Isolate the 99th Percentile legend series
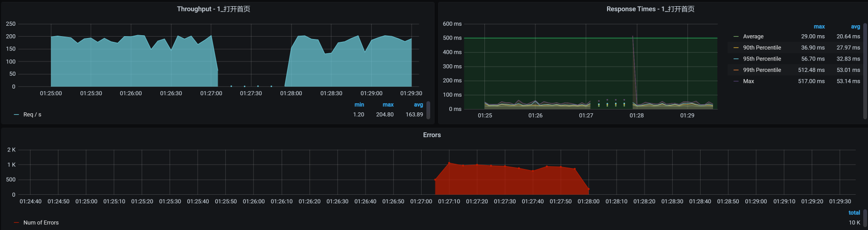 point(762,70)
